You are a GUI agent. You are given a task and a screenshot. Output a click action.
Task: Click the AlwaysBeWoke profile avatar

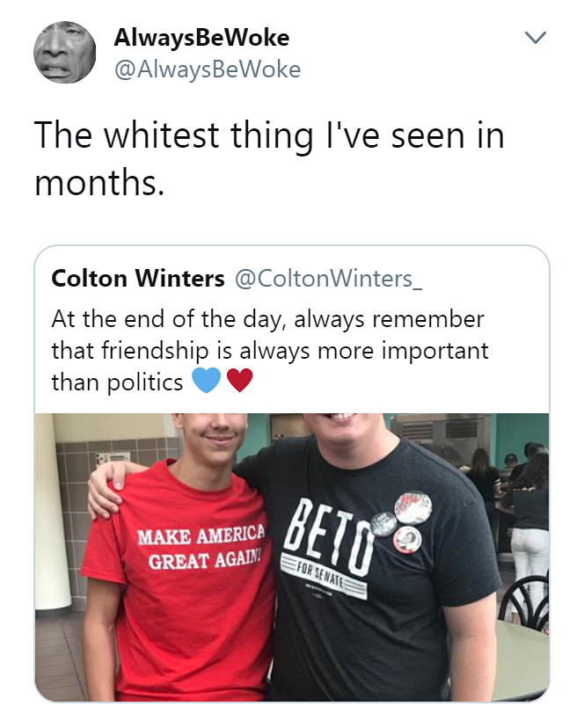[x=65, y=53]
